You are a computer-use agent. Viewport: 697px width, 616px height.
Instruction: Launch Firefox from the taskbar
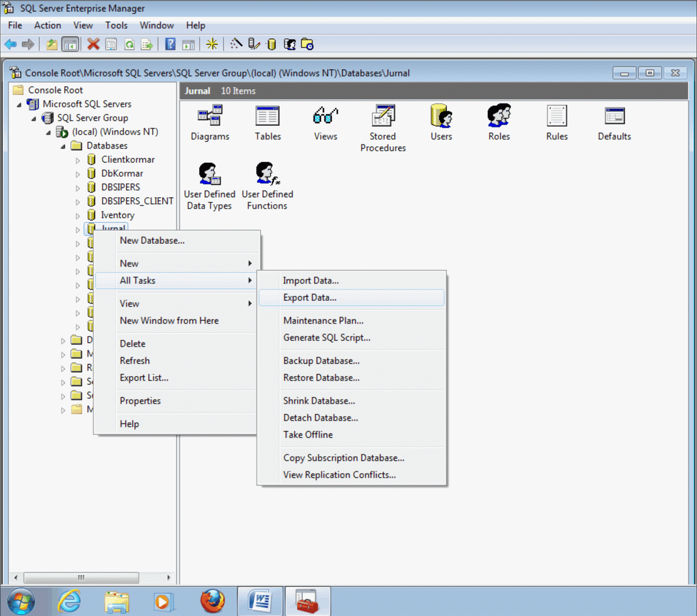pyautogui.click(x=213, y=601)
